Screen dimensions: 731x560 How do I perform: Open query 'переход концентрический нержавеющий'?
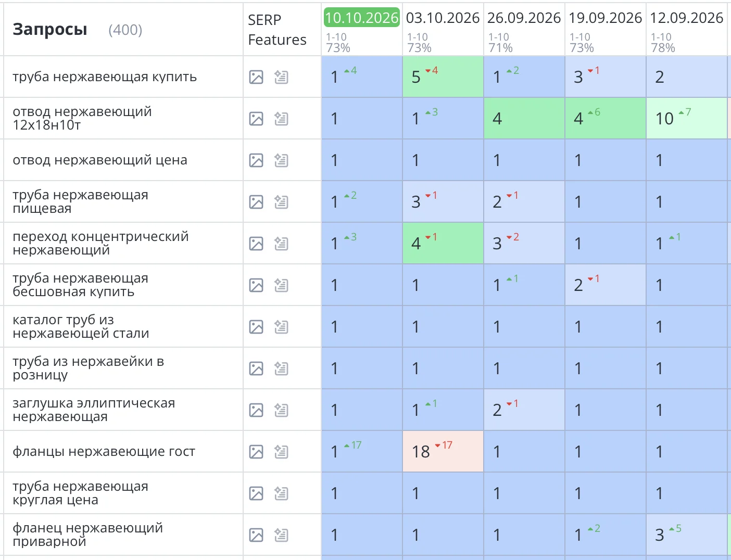coord(100,243)
